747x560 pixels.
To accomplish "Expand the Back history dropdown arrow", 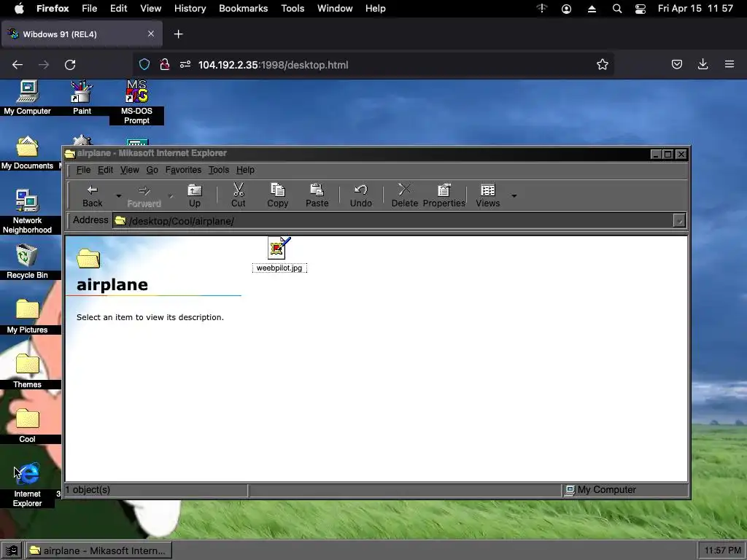I will click(119, 195).
